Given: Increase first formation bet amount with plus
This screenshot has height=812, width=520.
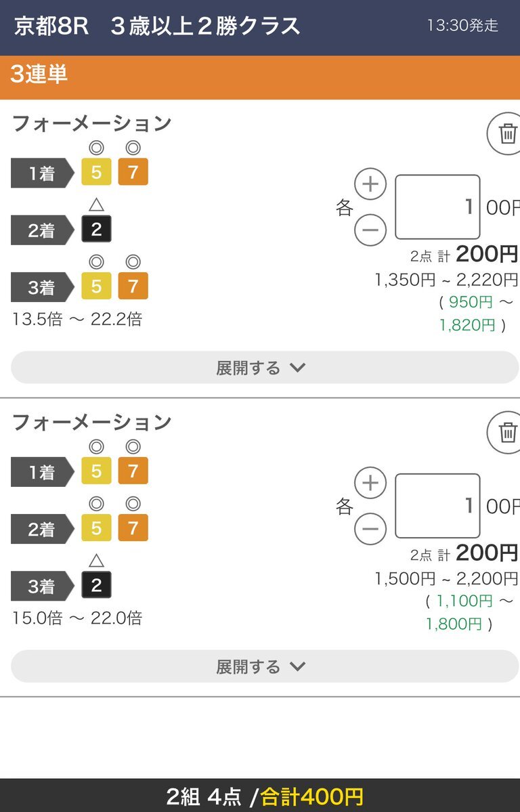Looking at the screenshot, I should [x=370, y=184].
